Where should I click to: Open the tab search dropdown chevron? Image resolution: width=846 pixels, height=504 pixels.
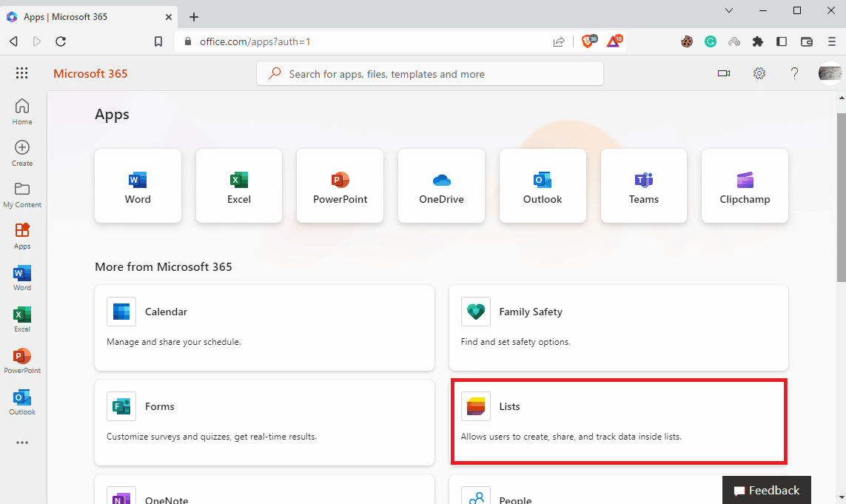[x=729, y=10]
